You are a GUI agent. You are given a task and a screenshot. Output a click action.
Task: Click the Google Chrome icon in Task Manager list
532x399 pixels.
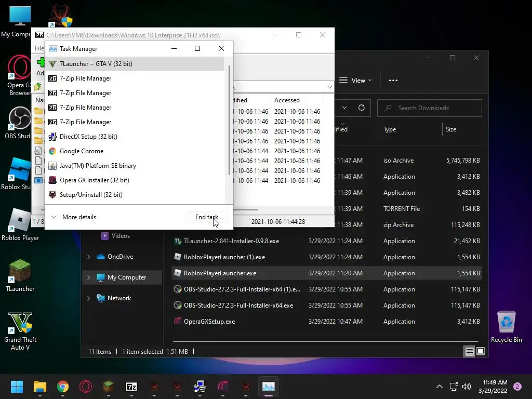pyautogui.click(x=52, y=151)
